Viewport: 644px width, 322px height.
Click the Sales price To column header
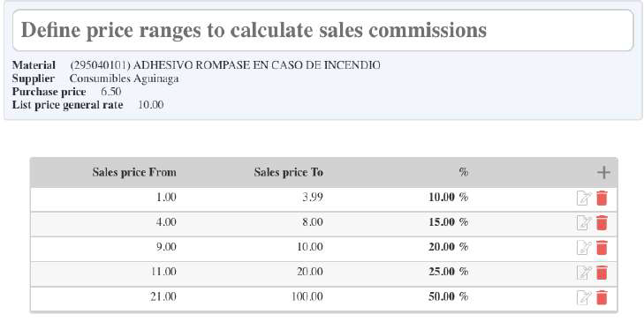click(288, 172)
